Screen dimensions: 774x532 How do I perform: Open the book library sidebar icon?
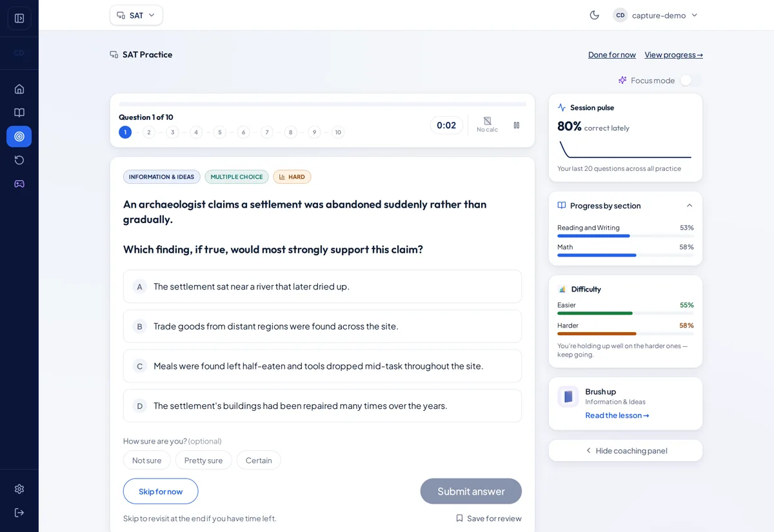[19, 113]
